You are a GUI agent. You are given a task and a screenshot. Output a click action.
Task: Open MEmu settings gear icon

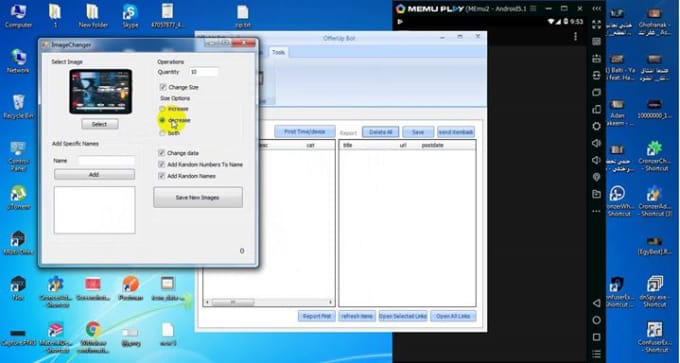597,126
